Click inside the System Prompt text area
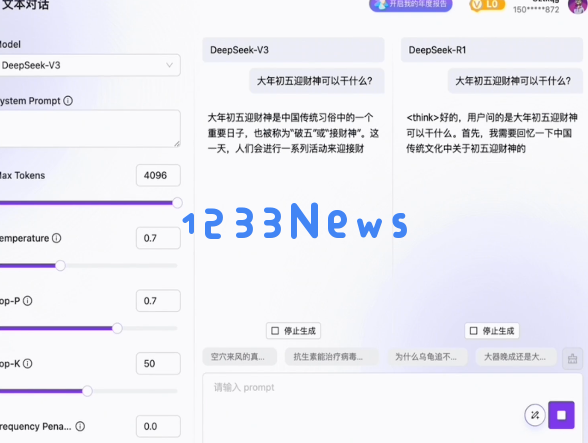The image size is (588, 443). coord(90,129)
